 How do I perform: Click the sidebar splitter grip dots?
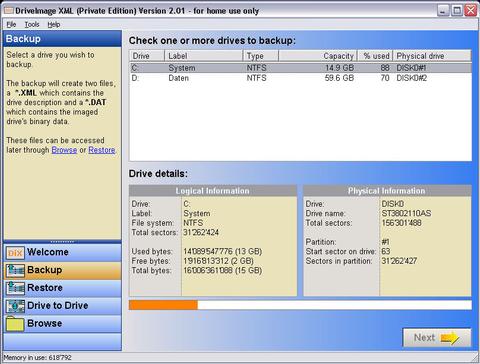pyautogui.click(x=62, y=241)
